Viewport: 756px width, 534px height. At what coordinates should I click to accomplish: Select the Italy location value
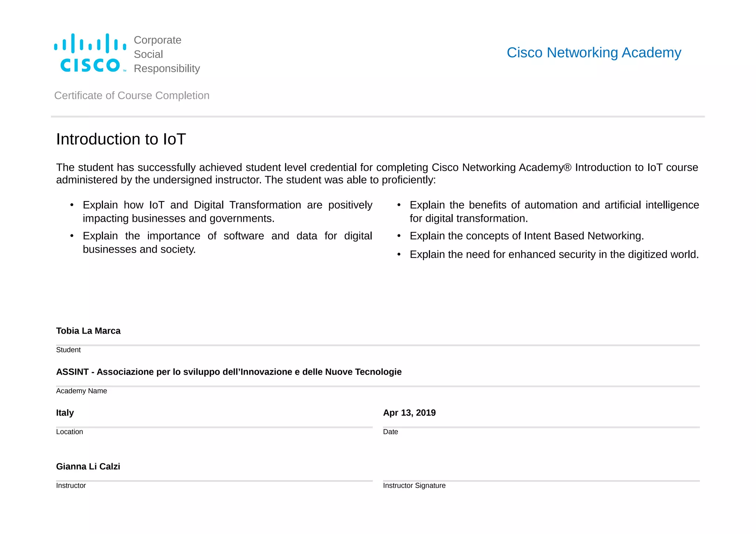coord(65,413)
